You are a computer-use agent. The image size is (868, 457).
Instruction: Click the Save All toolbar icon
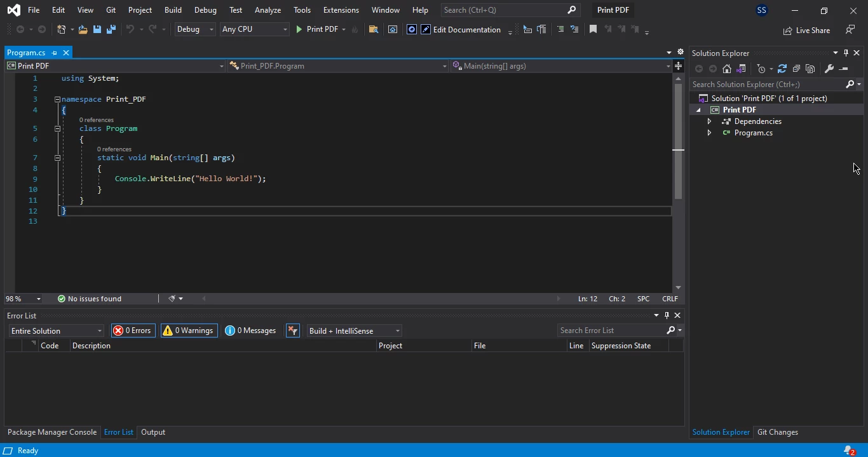click(x=111, y=29)
